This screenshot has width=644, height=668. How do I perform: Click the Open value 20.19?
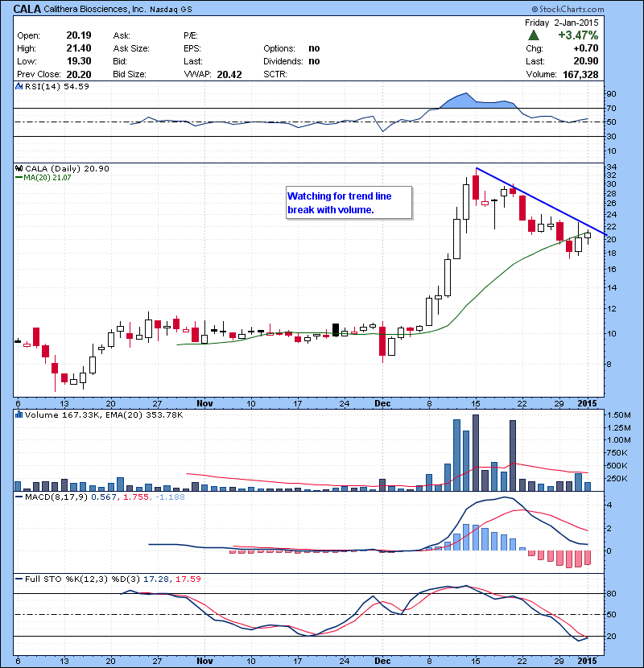click(x=79, y=35)
